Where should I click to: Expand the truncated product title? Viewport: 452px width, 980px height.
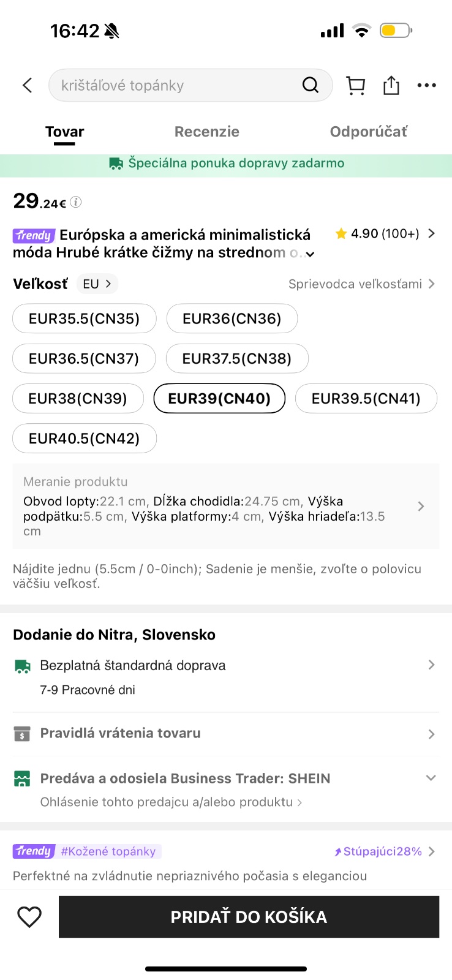tap(311, 254)
